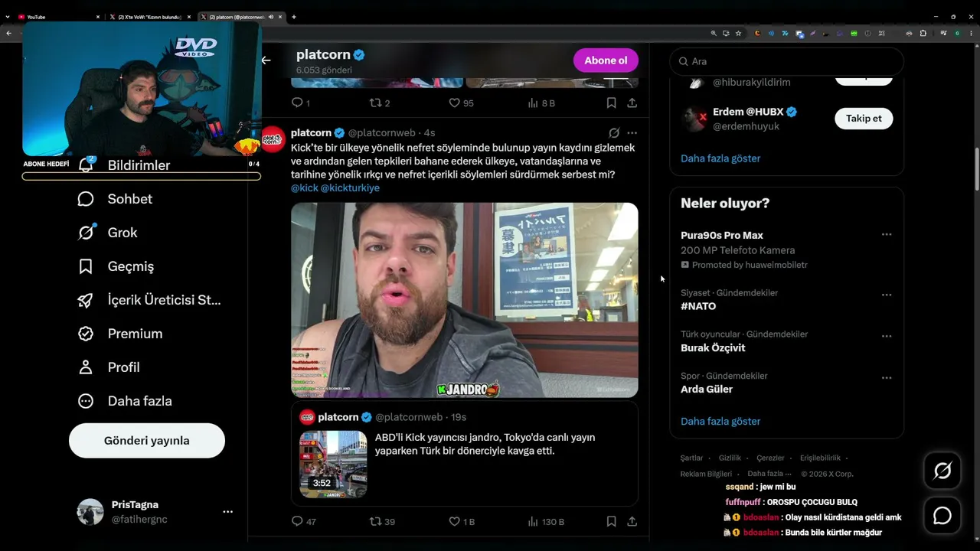
Task: Click the Ara search field
Action: 787,61
